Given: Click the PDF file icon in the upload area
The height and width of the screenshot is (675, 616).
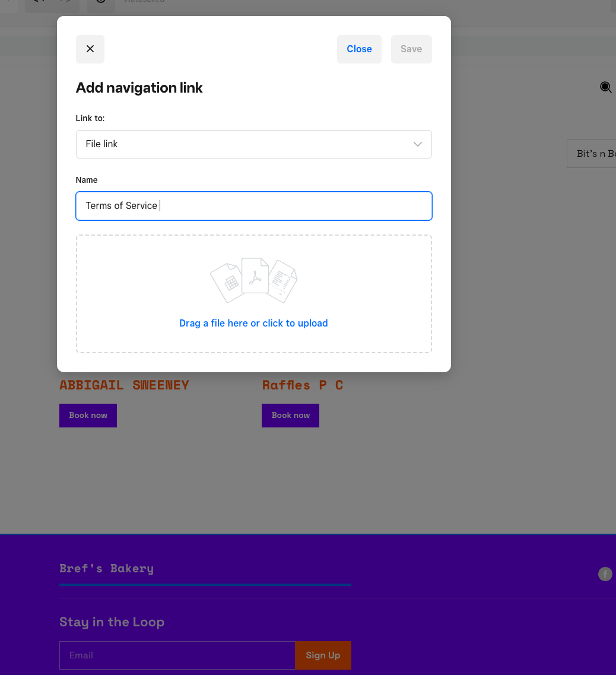Looking at the screenshot, I should pos(254,278).
